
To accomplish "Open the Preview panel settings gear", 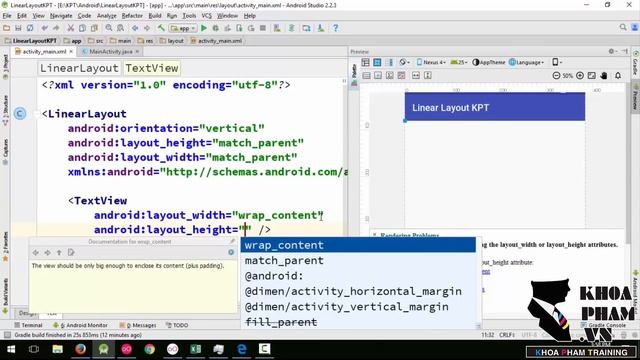I will click(x=612, y=51).
